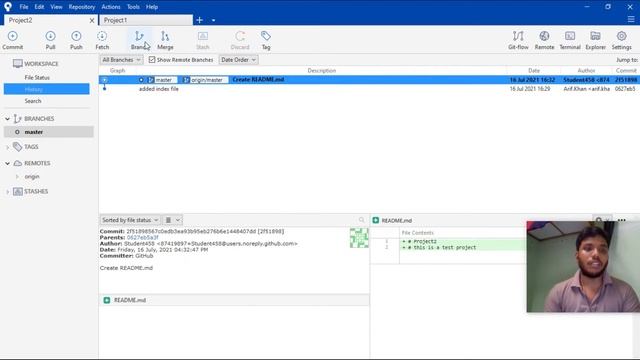Click the Author column header
The width and height of the screenshot is (640, 360).
[x=586, y=71]
